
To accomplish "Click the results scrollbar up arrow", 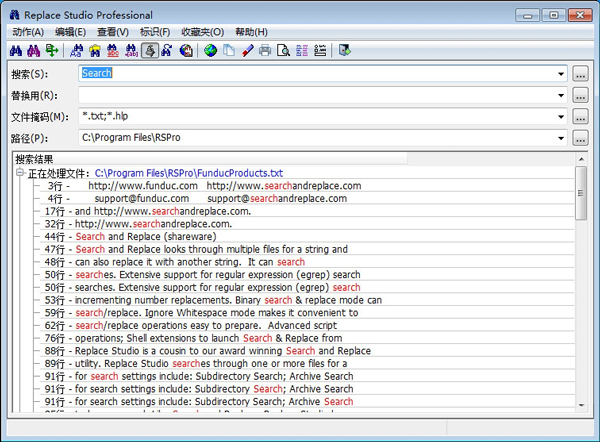I will (x=581, y=159).
